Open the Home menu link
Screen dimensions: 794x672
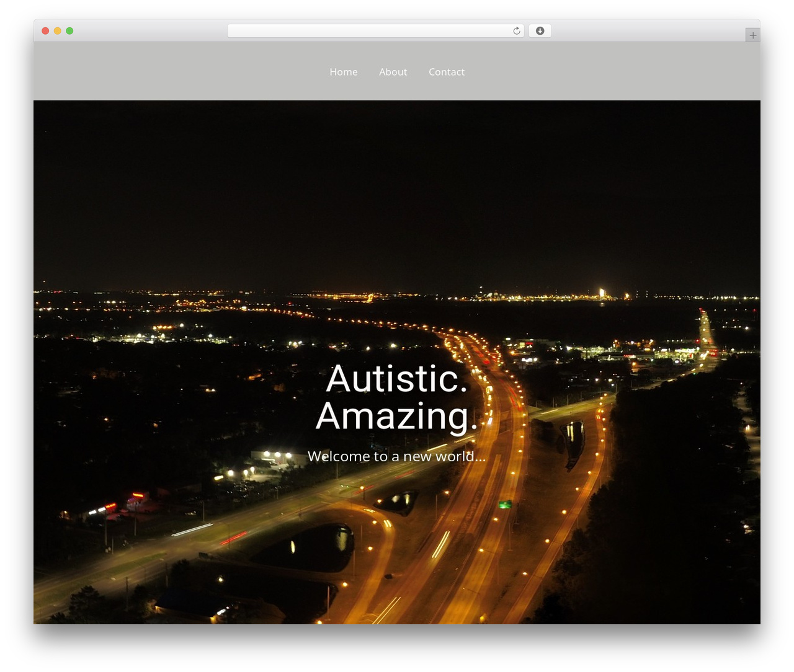pos(343,72)
